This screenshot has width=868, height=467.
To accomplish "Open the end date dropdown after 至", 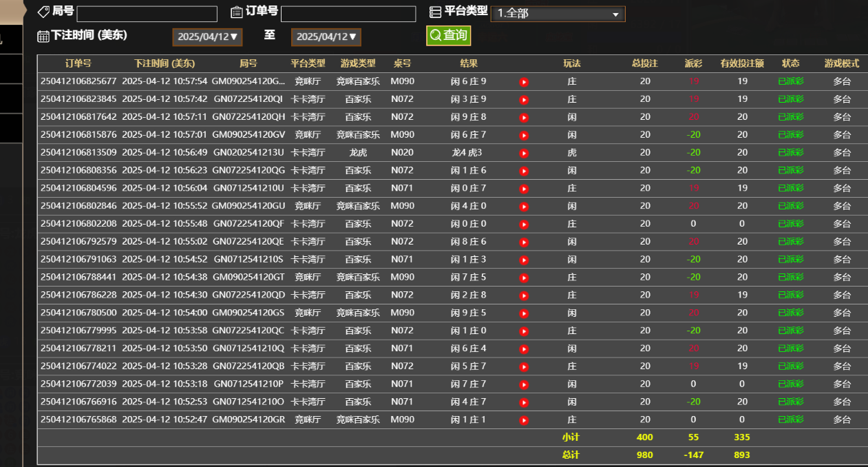I will tap(326, 37).
